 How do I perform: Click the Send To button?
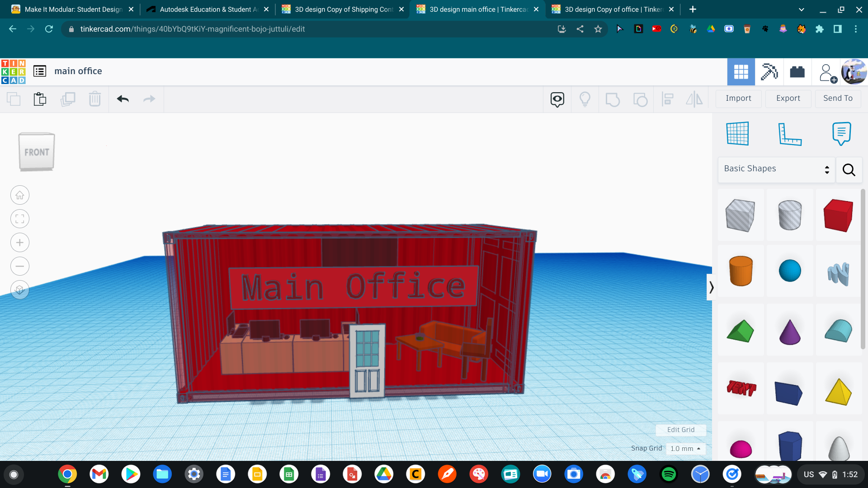pos(838,99)
